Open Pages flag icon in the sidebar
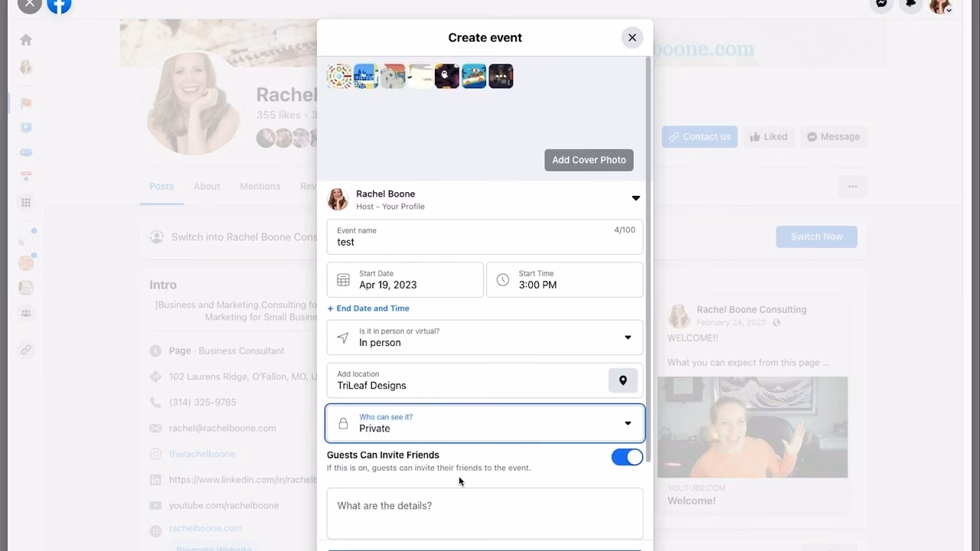 [x=26, y=103]
